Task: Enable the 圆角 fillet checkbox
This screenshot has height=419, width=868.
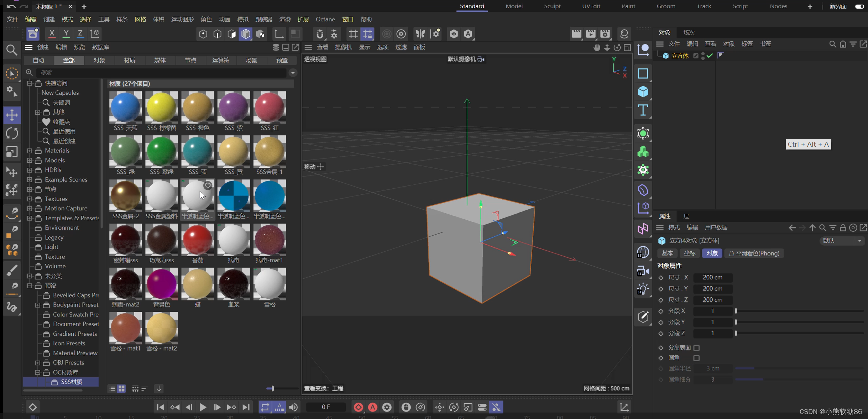Action: [696, 358]
